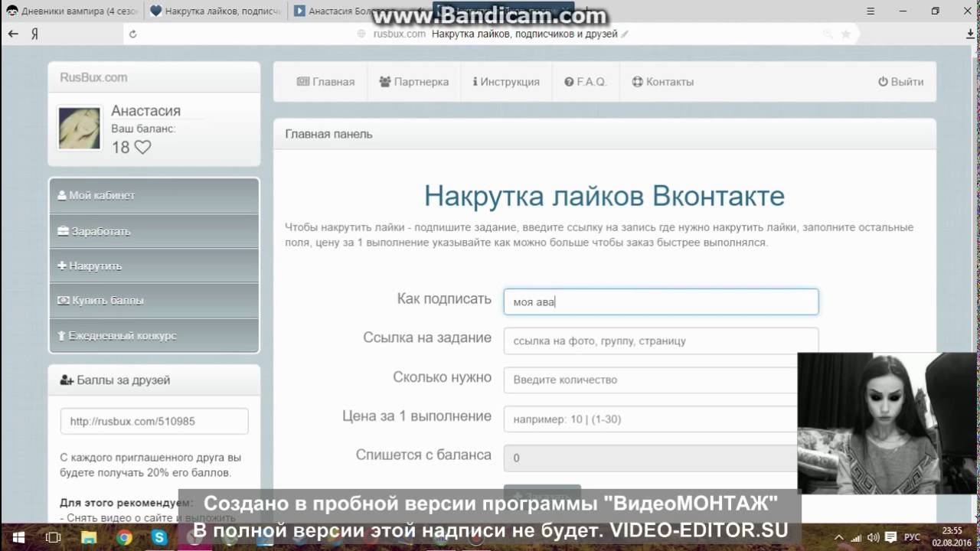Switch to the Накрутка лайков browser tab
This screenshot has width=980, height=551.
click(215, 11)
